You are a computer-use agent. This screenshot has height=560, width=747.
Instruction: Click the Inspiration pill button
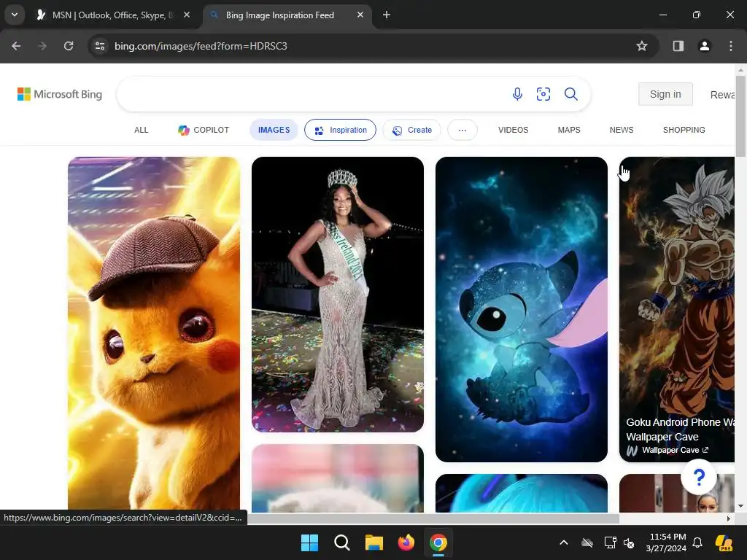pos(340,130)
